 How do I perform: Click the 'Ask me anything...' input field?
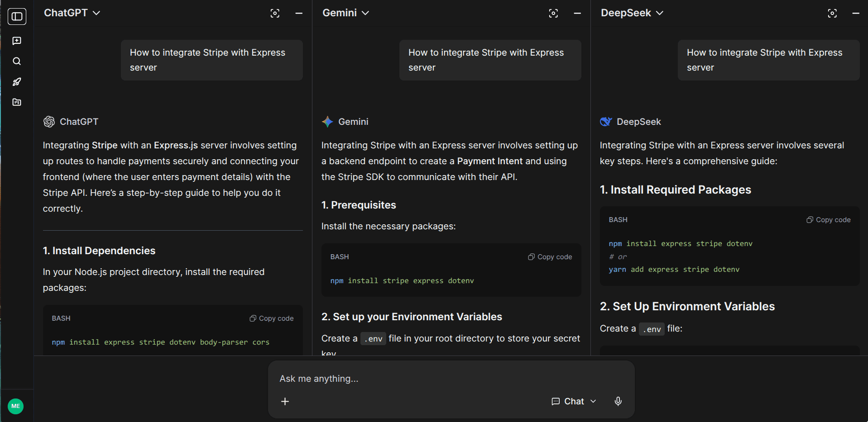coord(408,379)
